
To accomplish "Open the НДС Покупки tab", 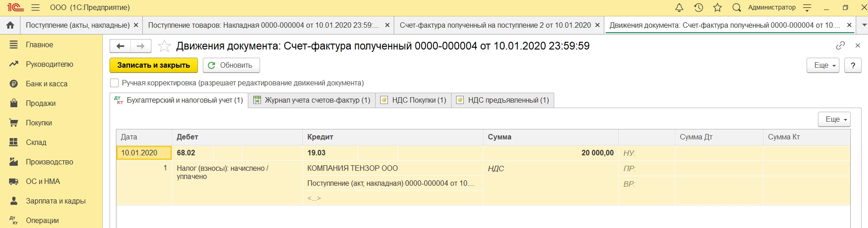I will pyautogui.click(x=413, y=100).
